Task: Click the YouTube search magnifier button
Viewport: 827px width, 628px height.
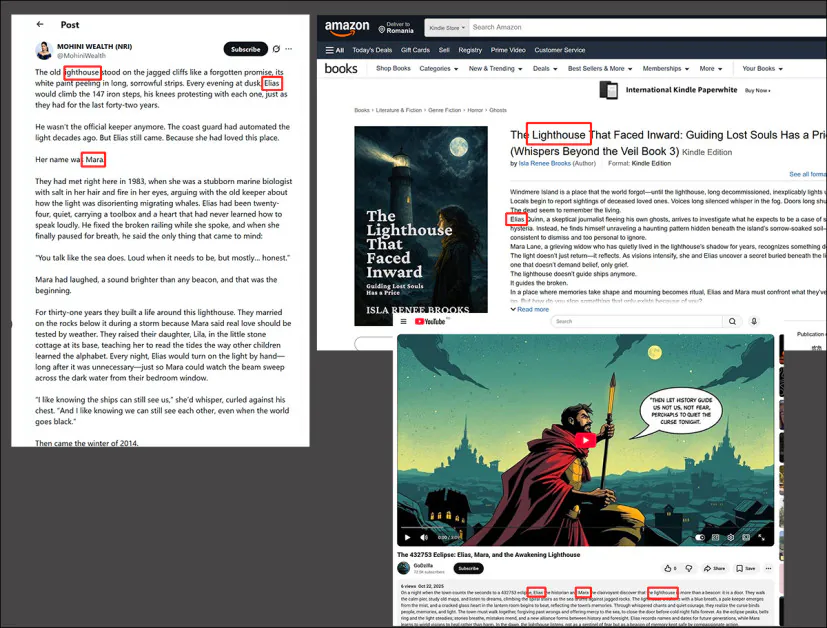Action: pos(732,321)
